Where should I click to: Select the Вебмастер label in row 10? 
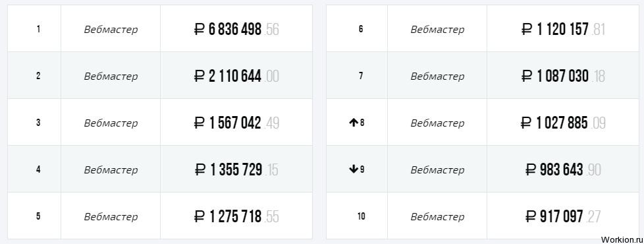pos(437,216)
